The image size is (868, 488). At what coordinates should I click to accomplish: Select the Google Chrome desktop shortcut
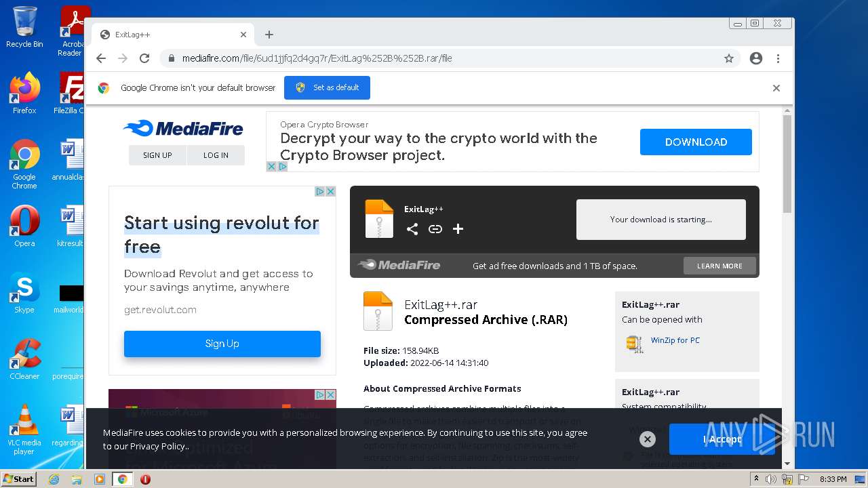pyautogui.click(x=24, y=164)
